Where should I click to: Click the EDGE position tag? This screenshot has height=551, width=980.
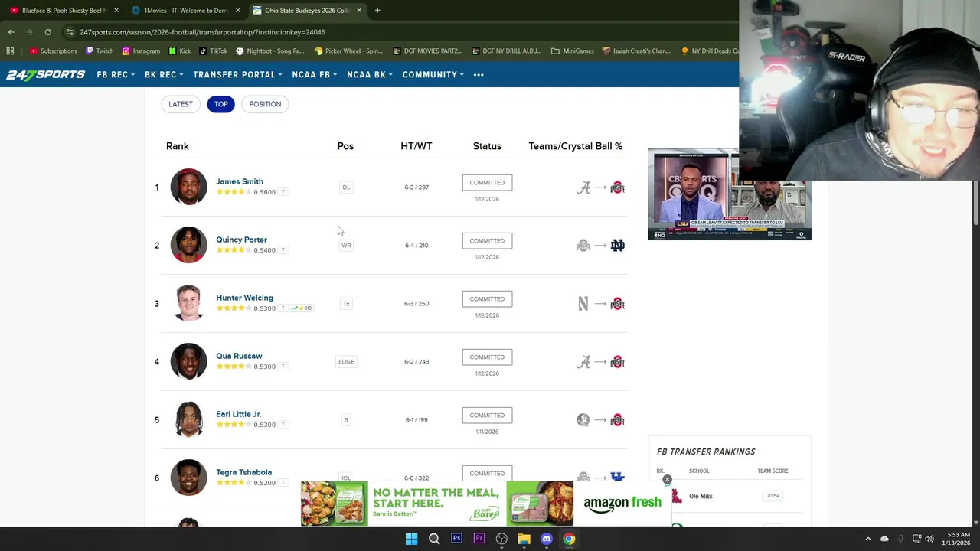(x=346, y=362)
